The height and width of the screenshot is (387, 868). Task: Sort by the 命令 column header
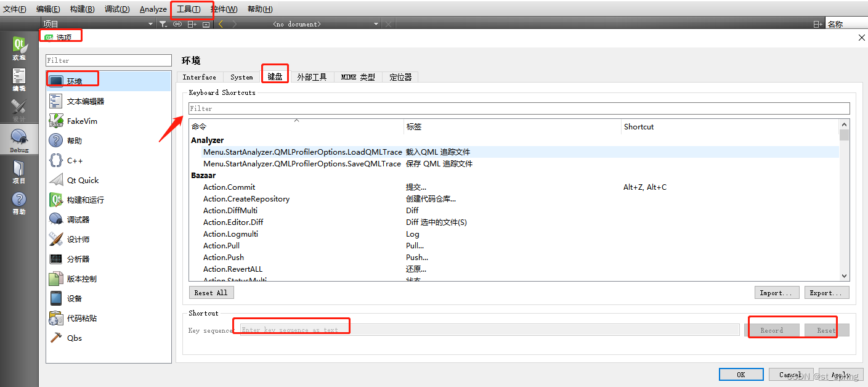click(x=296, y=126)
